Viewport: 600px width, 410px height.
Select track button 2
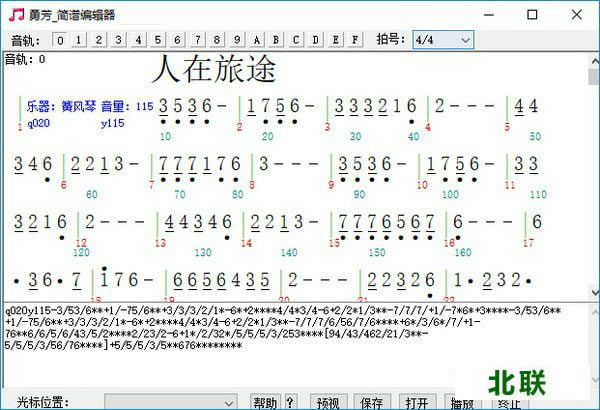99,40
